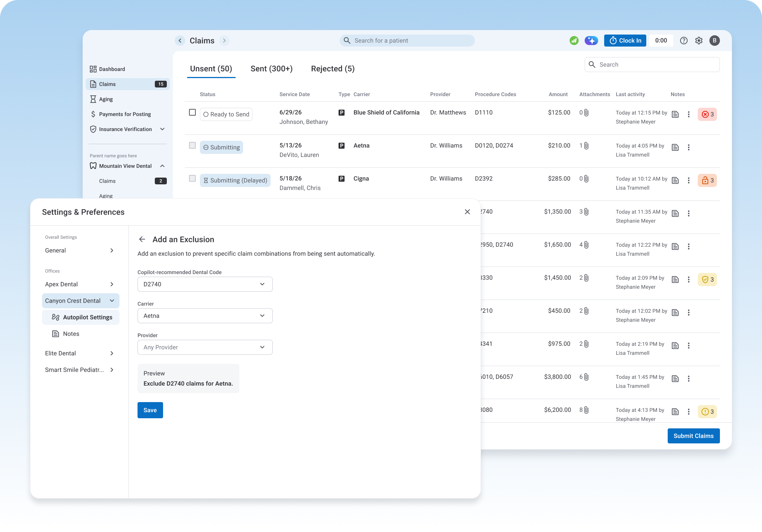Collapse Canyon Crest Dental office
Viewport: 762px width, 532px height.
[81, 301]
